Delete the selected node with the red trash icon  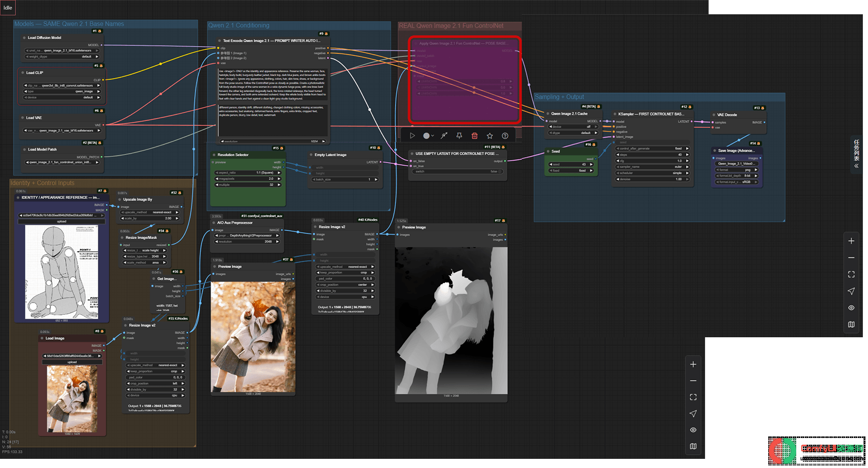474,136
